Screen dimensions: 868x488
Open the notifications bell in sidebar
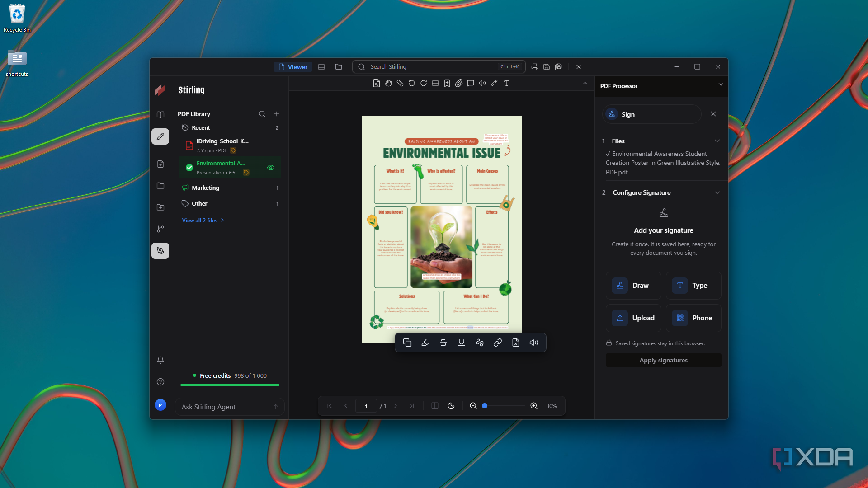pos(160,360)
